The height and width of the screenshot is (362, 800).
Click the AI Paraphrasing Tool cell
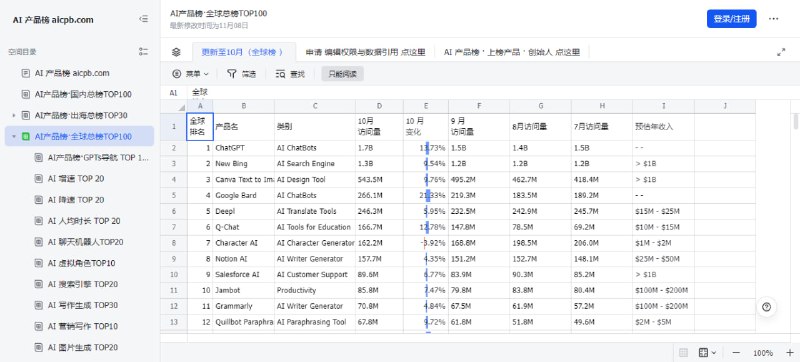(315, 322)
